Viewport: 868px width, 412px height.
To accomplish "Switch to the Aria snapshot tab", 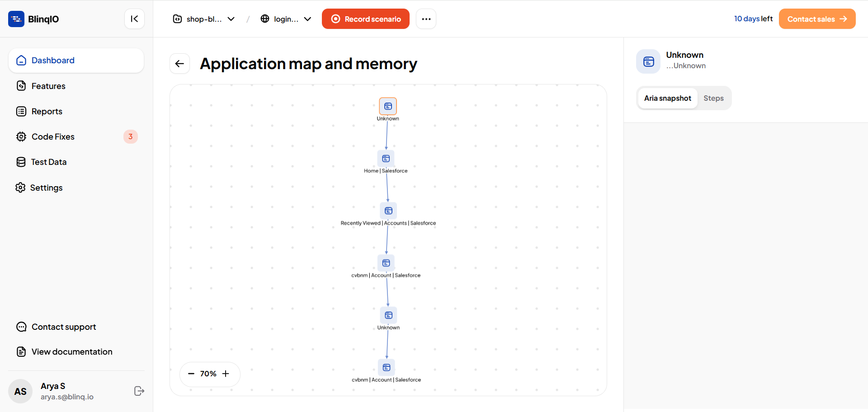I will [x=667, y=98].
